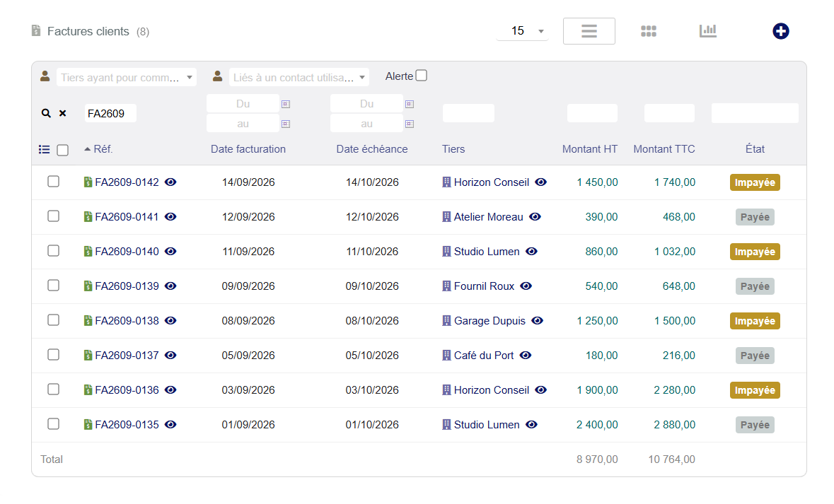
Task: Open column selector list icon
Action: (x=44, y=150)
